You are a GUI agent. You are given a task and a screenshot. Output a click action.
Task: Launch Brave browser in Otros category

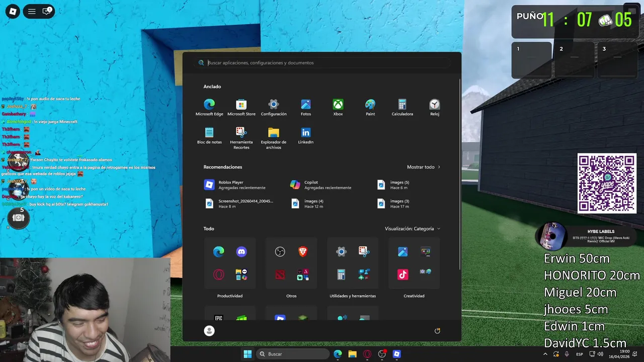click(303, 252)
